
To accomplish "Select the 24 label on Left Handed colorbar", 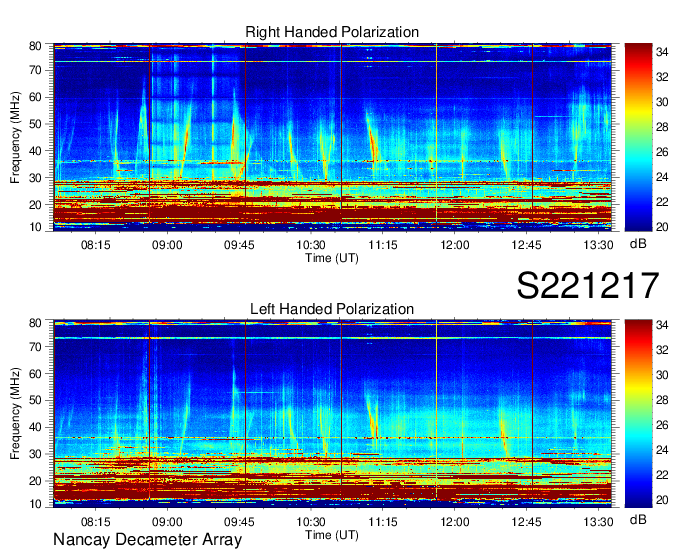I will 662,450.
